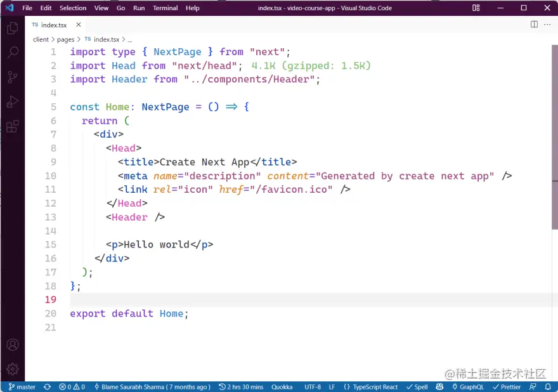Screen dimensions: 558x392
Task: Change end of line sequence LF
Action: point(332,387)
